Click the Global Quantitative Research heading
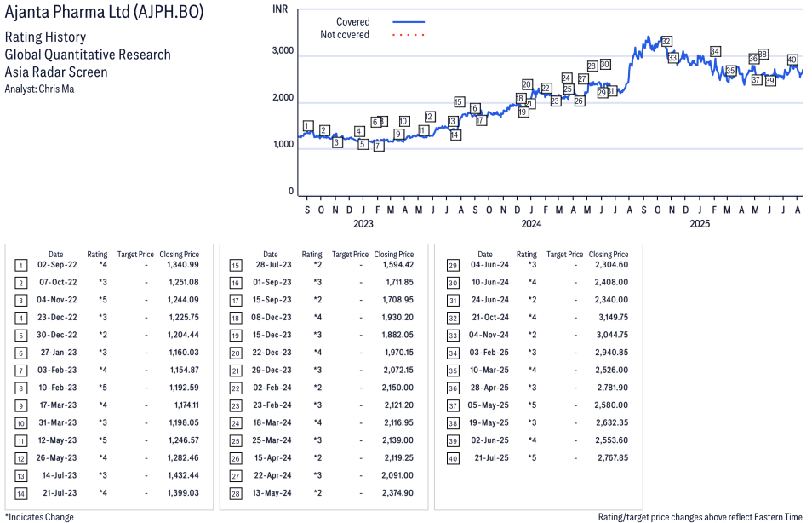The height and width of the screenshot is (523, 812). click(x=88, y=55)
